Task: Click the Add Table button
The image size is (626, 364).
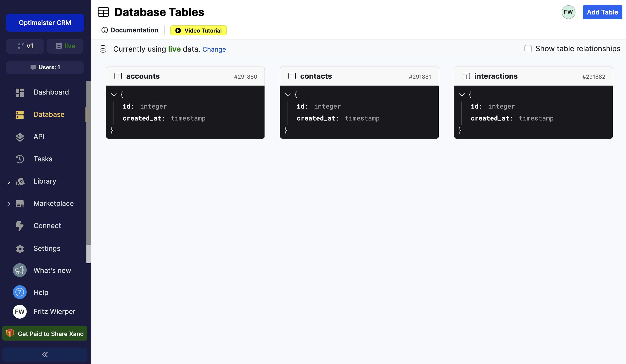Action: 602,12
